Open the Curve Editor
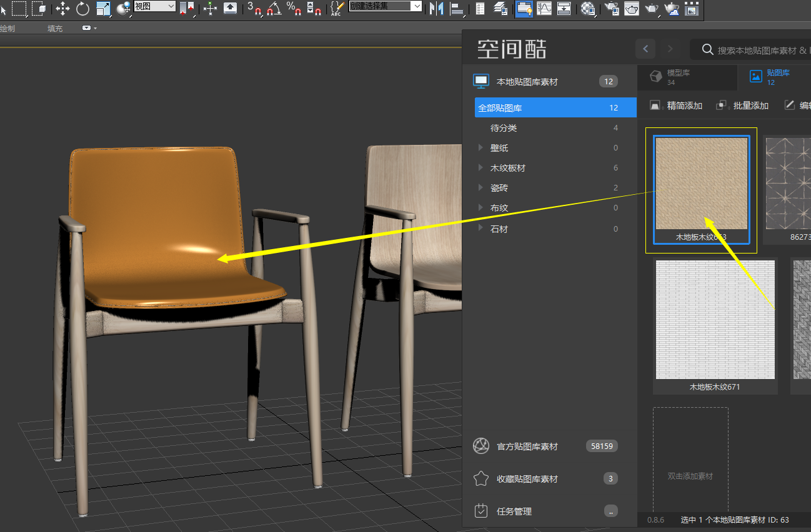Image resolution: width=811 pixels, height=532 pixels. tap(544, 8)
